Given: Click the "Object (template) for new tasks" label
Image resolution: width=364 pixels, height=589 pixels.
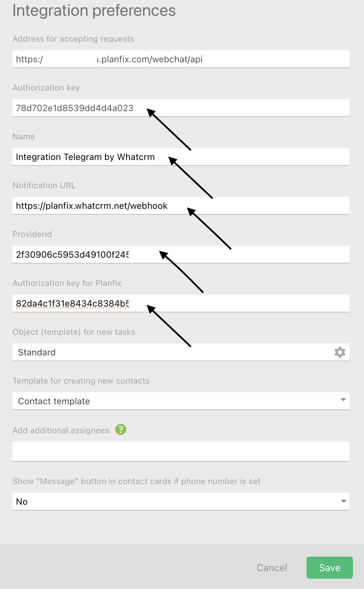Looking at the screenshot, I should [x=74, y=332].
